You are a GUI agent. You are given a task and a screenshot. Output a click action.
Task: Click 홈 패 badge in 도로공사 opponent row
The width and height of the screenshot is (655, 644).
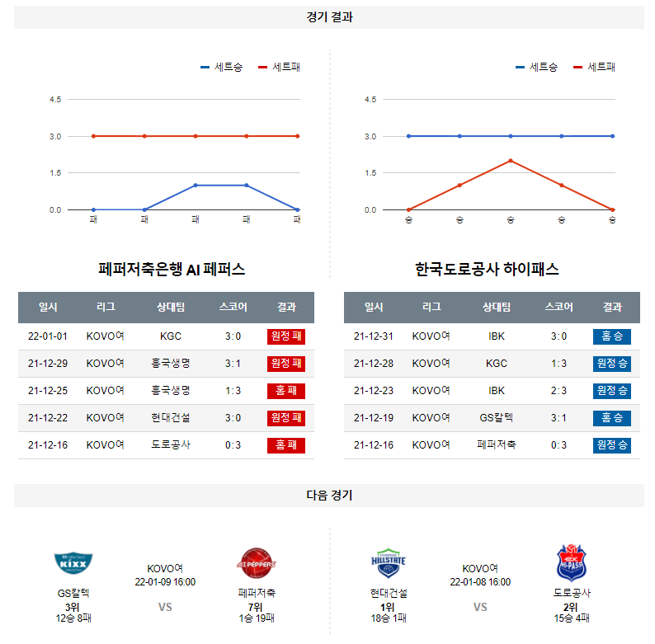286,445
